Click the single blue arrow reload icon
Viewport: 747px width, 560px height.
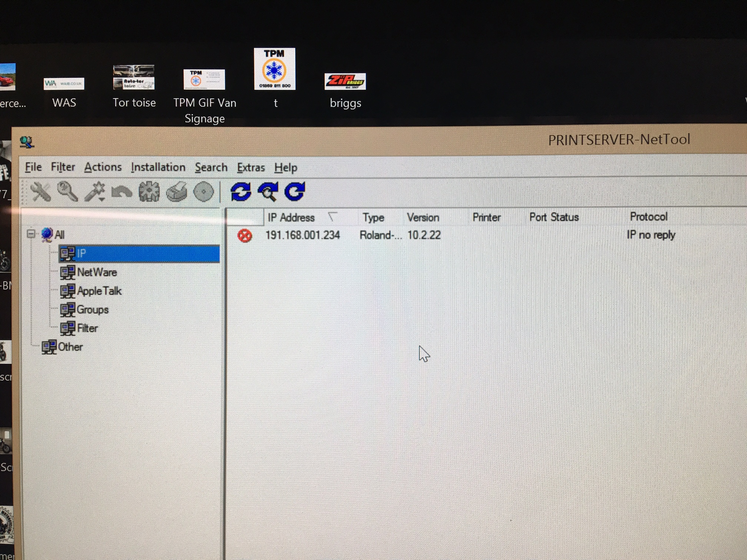(x=295, y=192)
